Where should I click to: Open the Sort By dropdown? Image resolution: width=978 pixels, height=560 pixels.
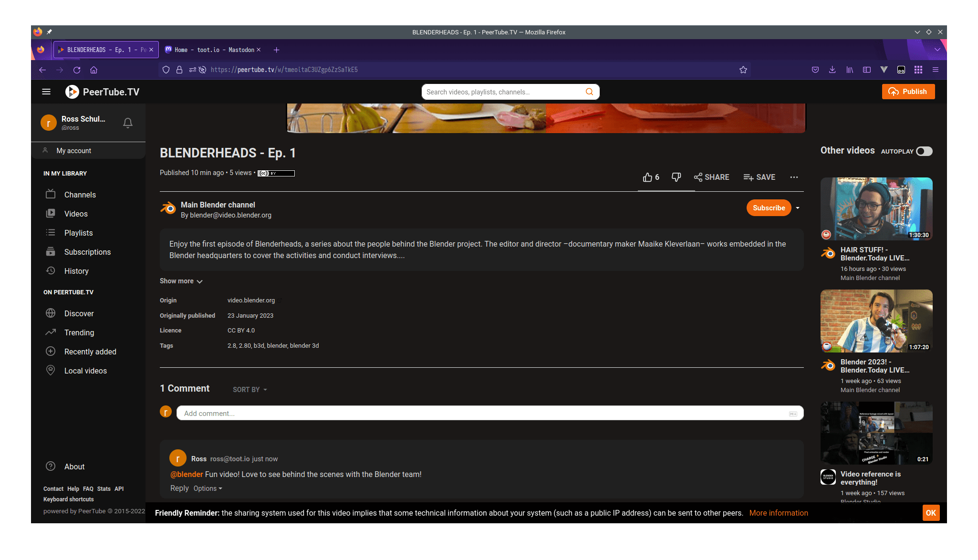coord(250,390)
